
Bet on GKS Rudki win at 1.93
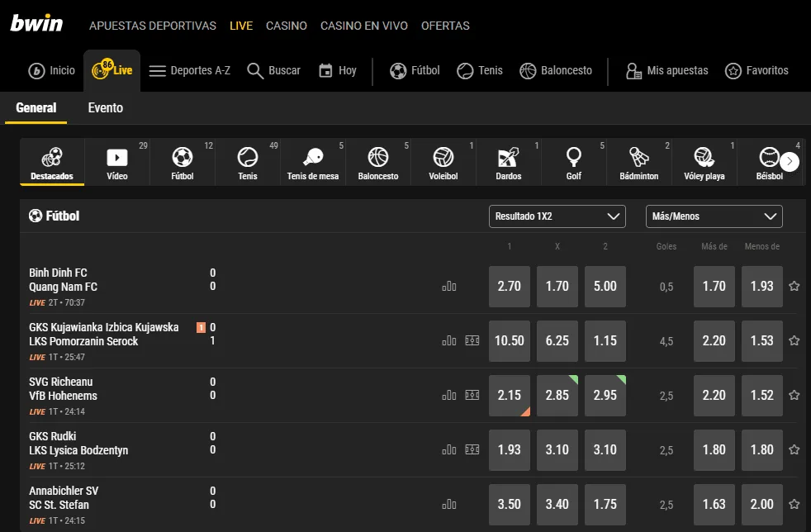tap(510, 449)
